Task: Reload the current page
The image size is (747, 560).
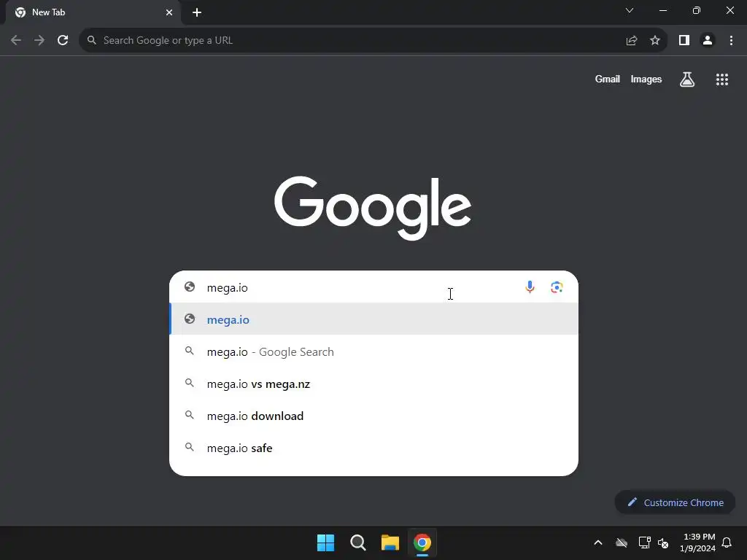Action: click(63, 41)
